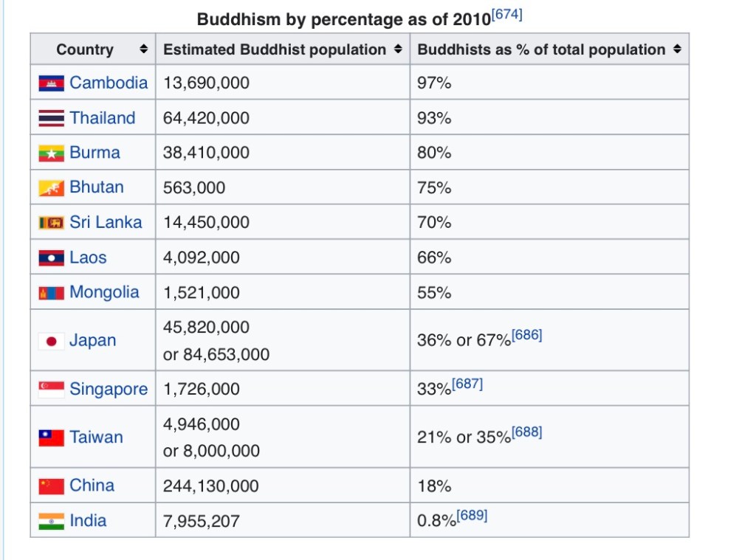
Task: Click the China flag icon
Action: tap(51, 486)
